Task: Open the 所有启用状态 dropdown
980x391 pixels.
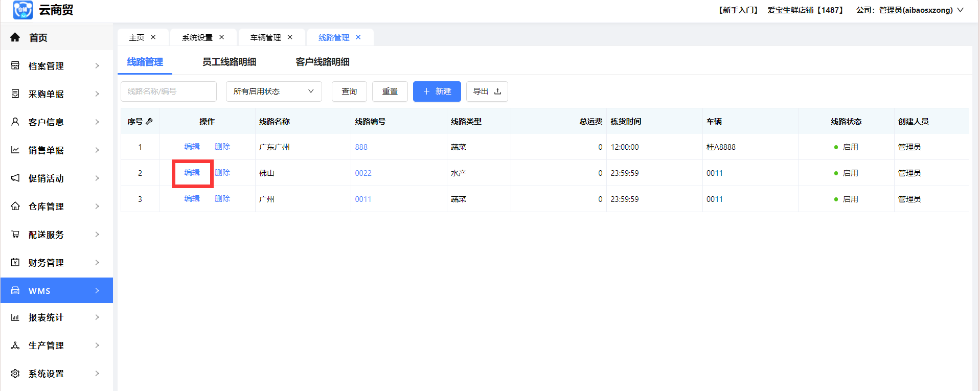Action: [274, 91]
